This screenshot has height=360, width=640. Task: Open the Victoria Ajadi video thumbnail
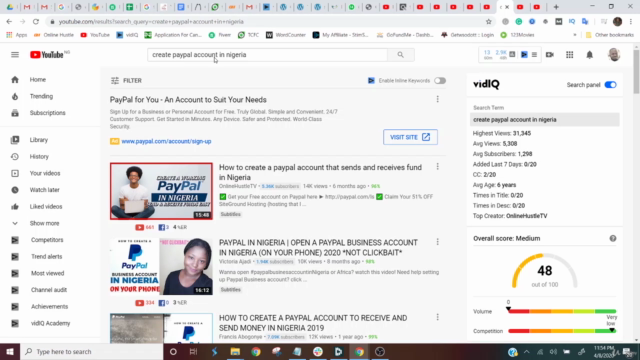[161, 267]
